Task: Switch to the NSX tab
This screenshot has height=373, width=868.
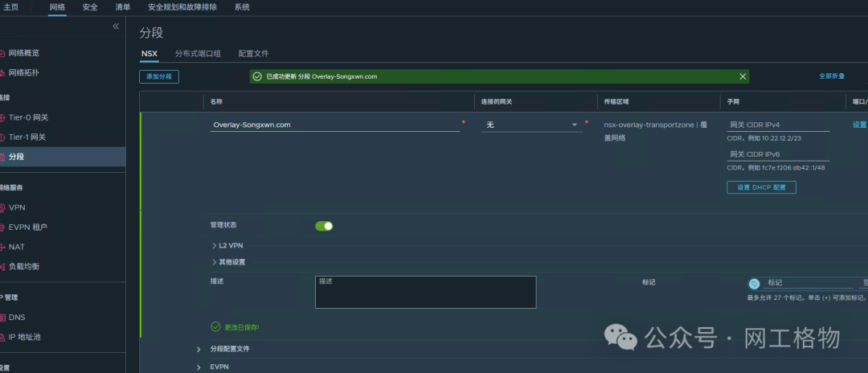Action: click(149, 54)
